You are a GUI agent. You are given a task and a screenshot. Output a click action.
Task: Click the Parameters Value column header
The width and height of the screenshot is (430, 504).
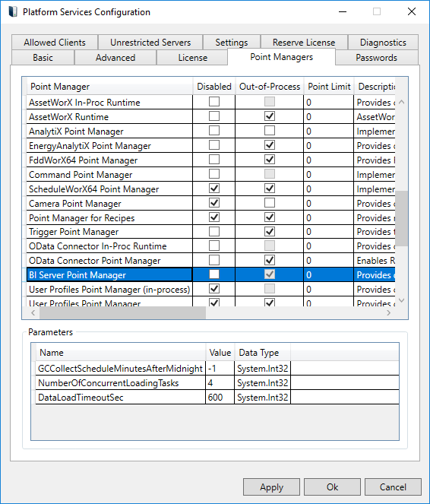click(220, 353)
